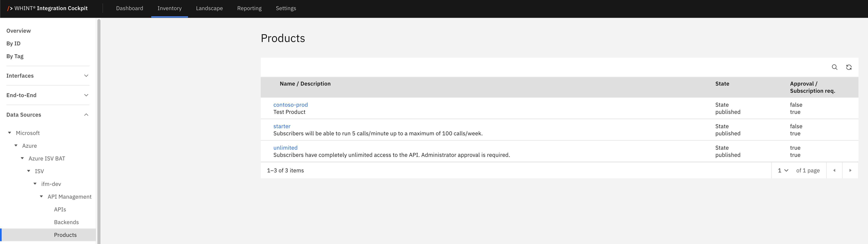Expand the End-to-End section

(86, 95)
